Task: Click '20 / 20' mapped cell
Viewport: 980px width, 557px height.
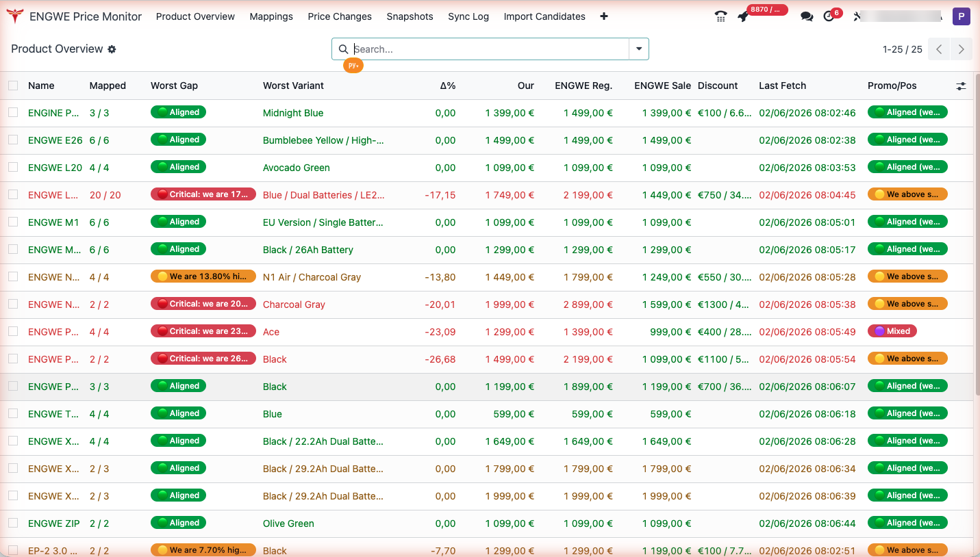Action: [105, 195]
